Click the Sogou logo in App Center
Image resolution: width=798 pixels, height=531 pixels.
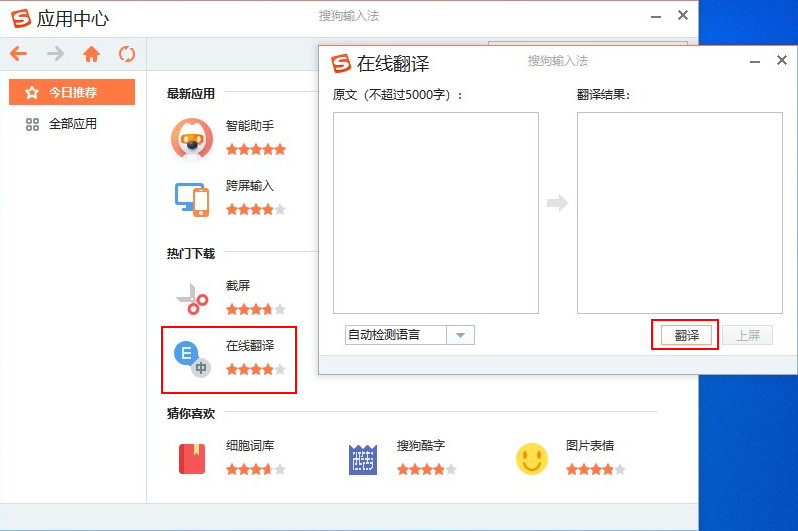pyautogui.click(x=21, y=18)
